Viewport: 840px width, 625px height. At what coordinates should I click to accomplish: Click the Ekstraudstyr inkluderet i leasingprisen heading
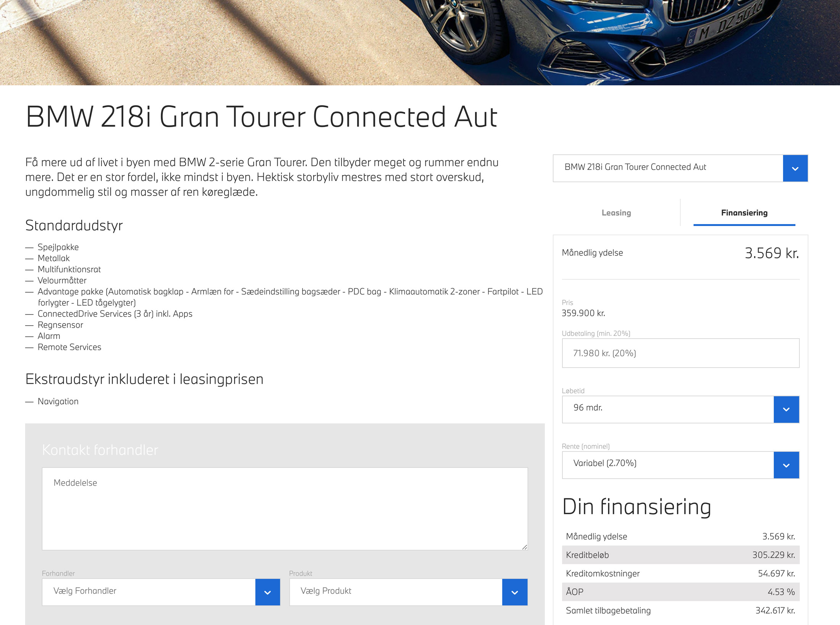coord(144,379)
